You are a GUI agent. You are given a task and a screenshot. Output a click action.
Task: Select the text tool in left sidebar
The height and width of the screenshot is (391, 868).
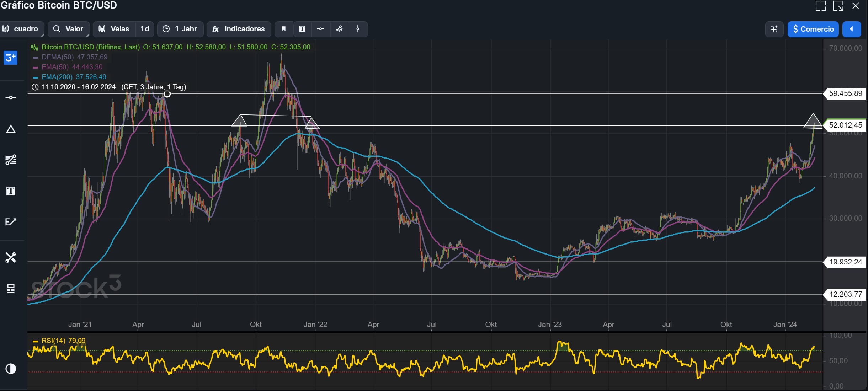(x=11, y=191)
